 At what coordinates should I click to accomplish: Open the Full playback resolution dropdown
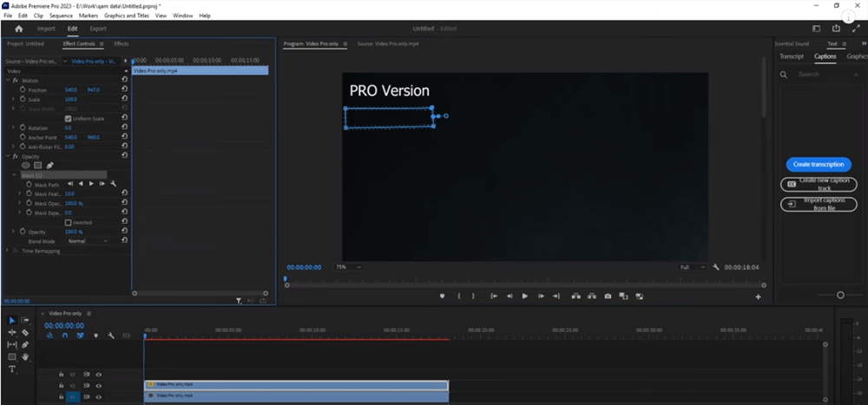693,267
